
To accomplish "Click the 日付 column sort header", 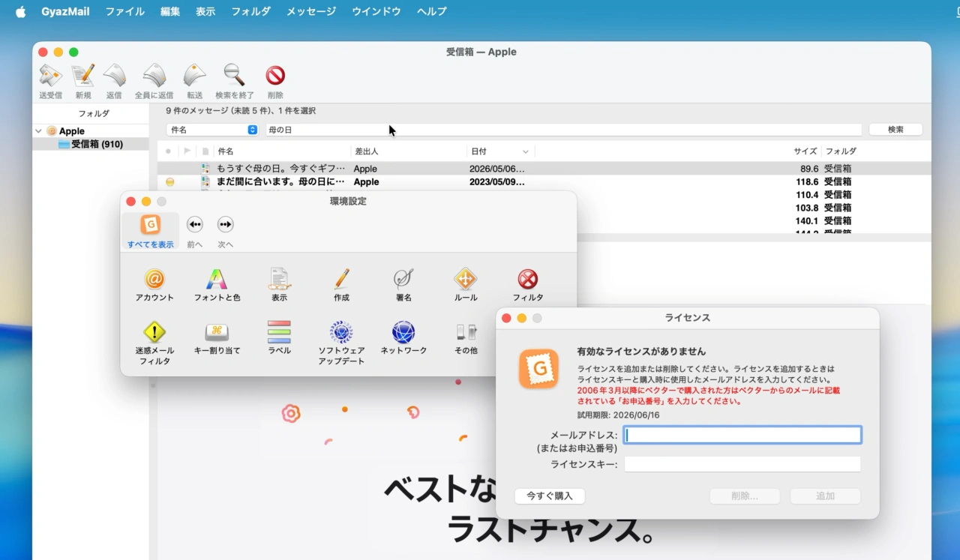I will click(500, 151).
